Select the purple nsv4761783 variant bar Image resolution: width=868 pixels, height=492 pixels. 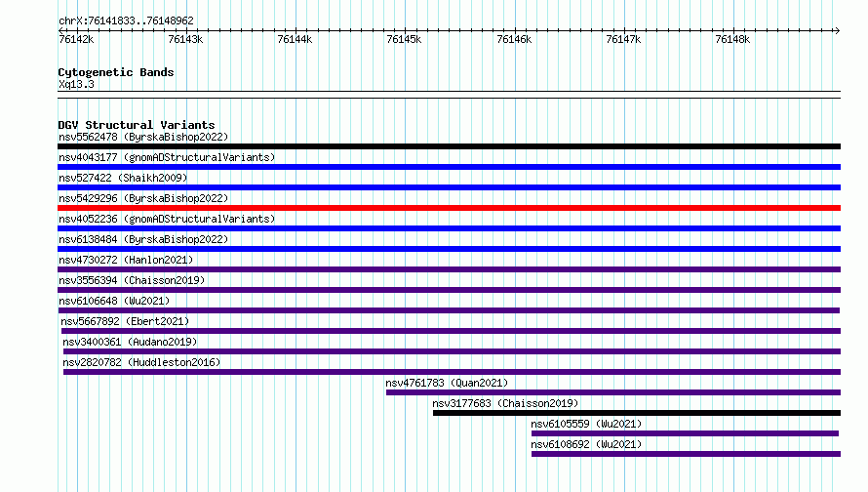[613, 392]
